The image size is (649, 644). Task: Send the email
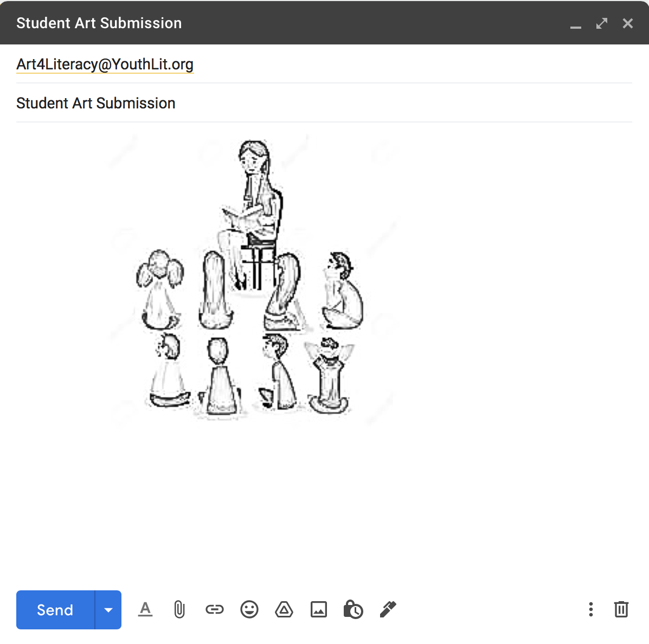[x=55, y=610]
